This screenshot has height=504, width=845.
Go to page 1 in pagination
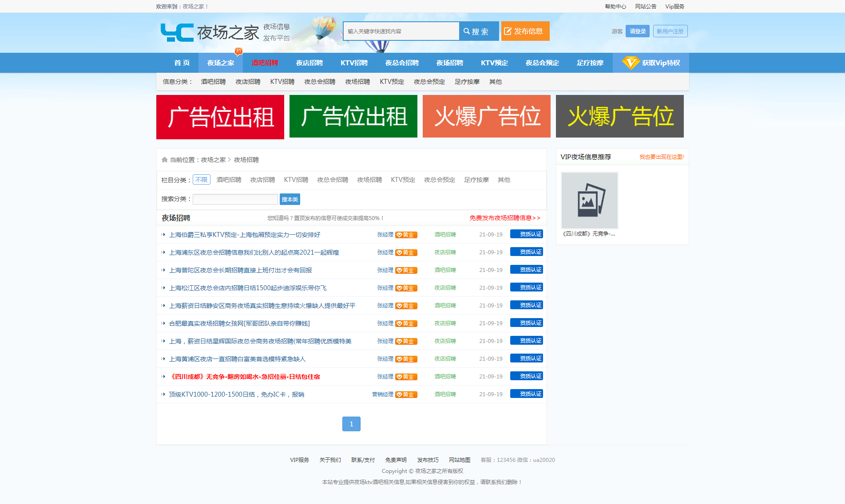click(x=351, y=424)
